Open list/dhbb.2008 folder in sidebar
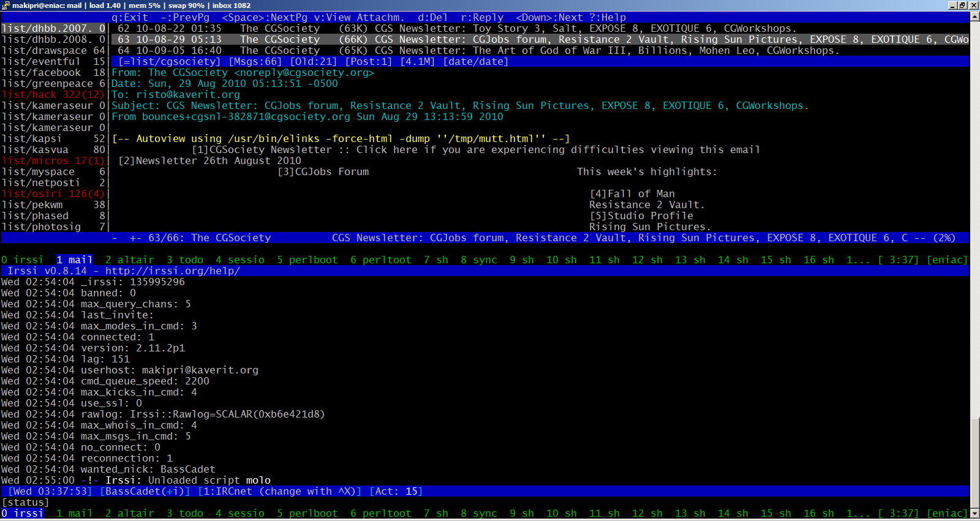Viewport: 980px width, 521px height. (x=53, y=39)
